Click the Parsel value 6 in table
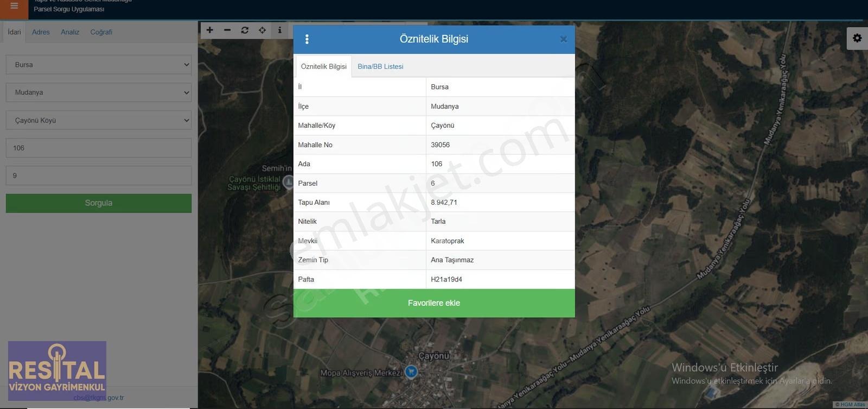 tap(432, 183)
